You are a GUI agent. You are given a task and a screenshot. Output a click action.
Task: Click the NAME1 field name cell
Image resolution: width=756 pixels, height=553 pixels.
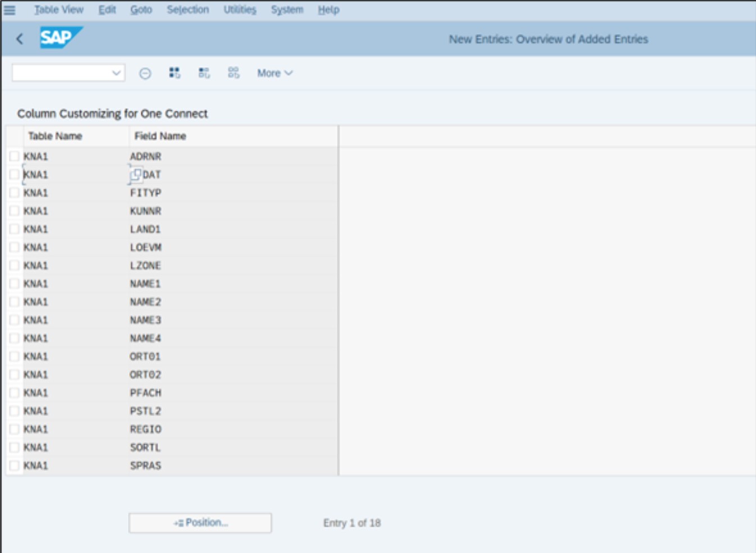pyautogui.click(x=145, y=284)
